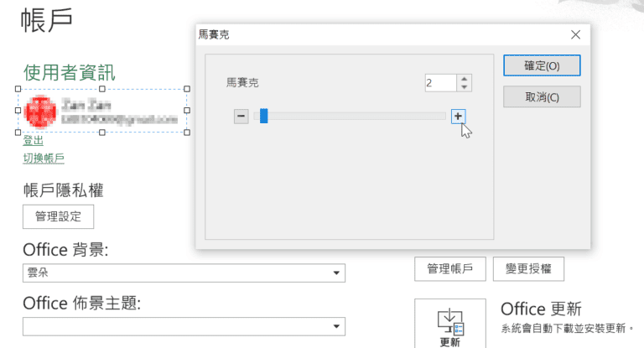Click the 管理帳戶 button
The image size is (644, 348).
point(450,269)
